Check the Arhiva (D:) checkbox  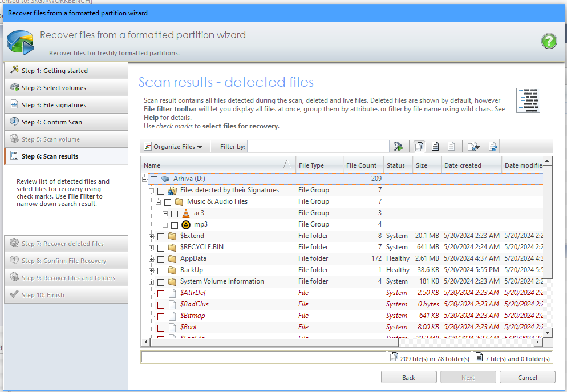click(x=154, y=179)
